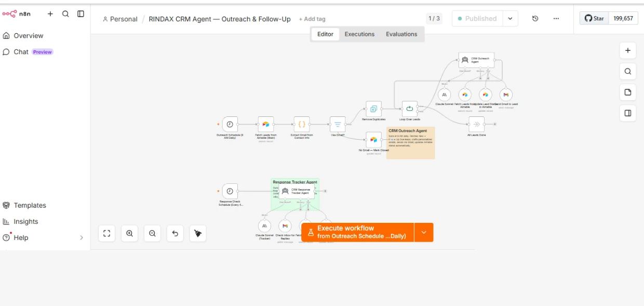The height and width of the screenshot is (306, 644).
Task: Open Chat preview
Action: point(28,52)
